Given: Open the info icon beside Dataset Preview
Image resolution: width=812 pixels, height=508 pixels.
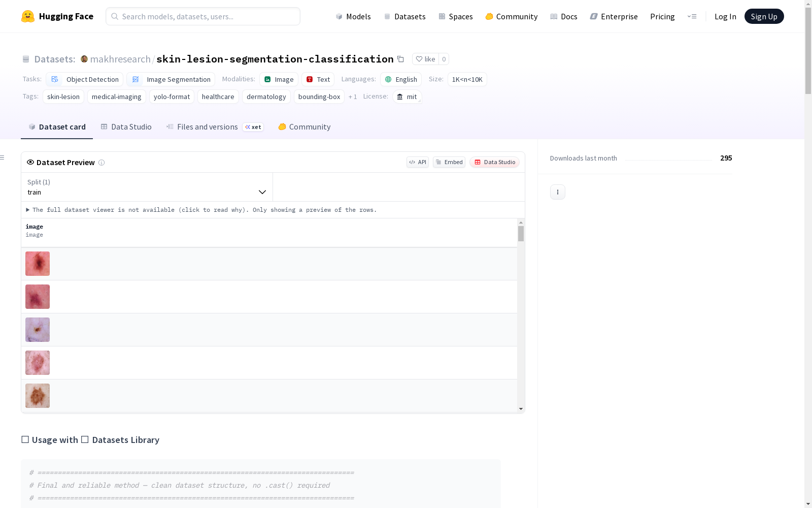Looking at the screenshot, I should click(101, 163).
